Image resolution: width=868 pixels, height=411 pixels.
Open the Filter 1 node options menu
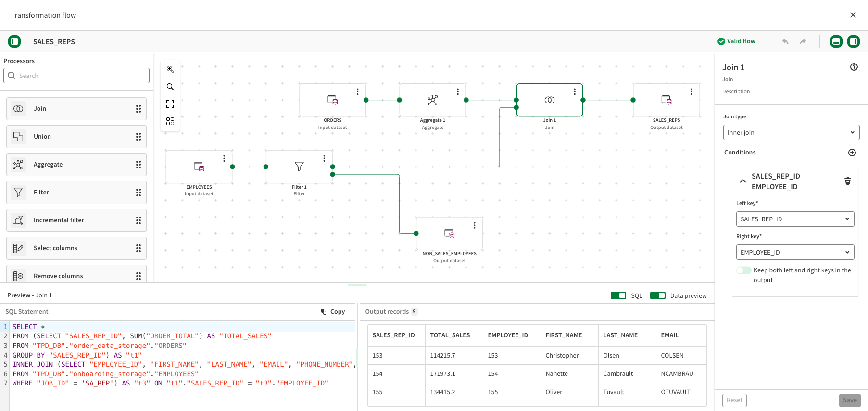pyautogui.click(x=324, y=158)
